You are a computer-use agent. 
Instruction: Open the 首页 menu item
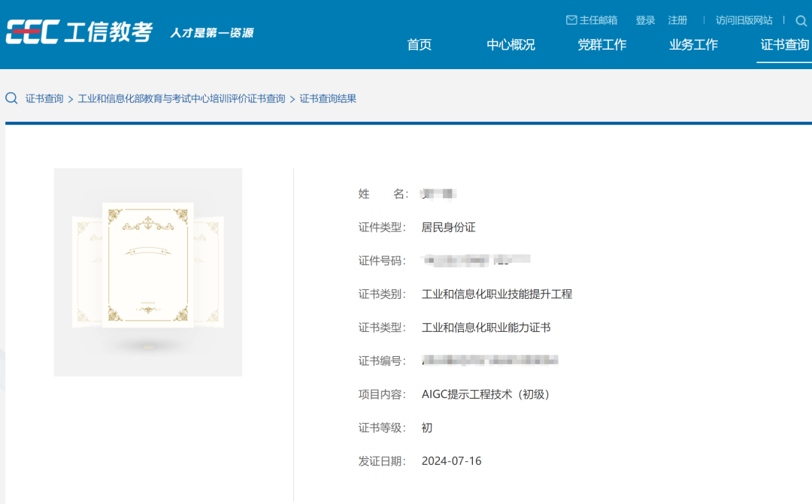point(420,45)
